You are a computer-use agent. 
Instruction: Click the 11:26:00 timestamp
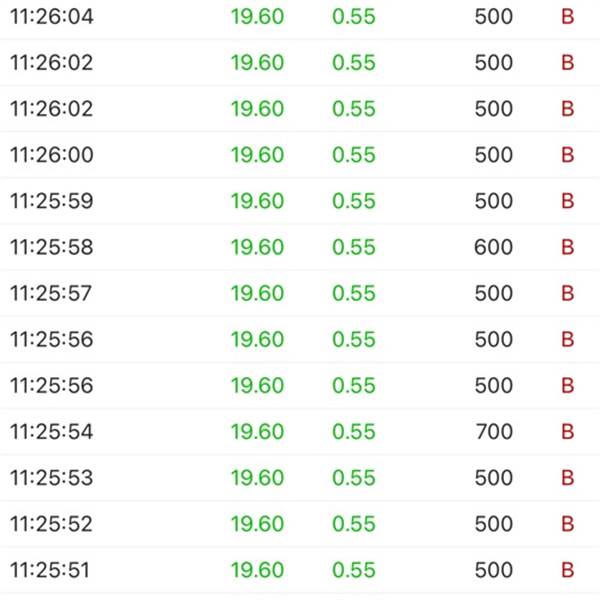tap(52, 155)
